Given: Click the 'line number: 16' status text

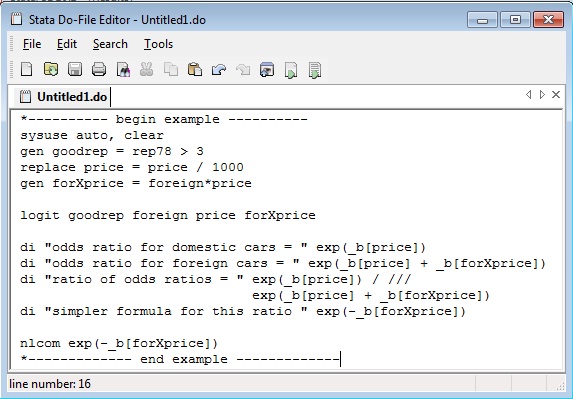Looking at the screenshot, I should (50, 384).
